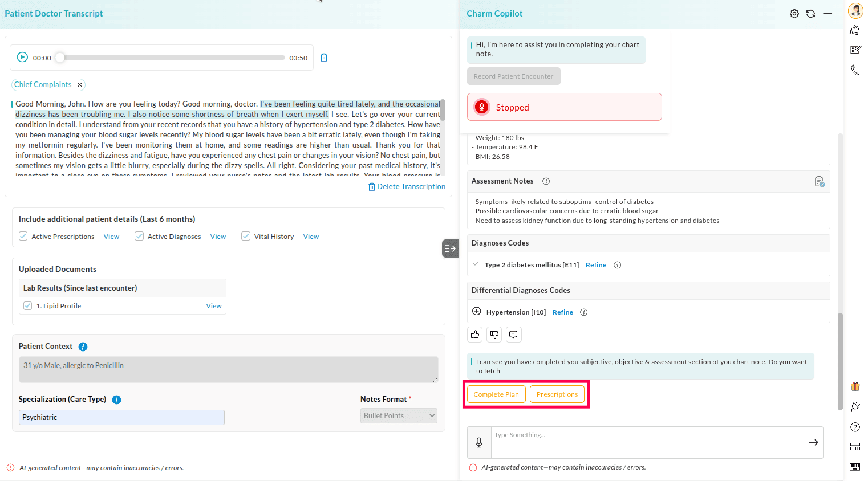Open the layout panels sidebar icon
The width and height of the screenshot is (868, 481).
click(x=855, y=447)
